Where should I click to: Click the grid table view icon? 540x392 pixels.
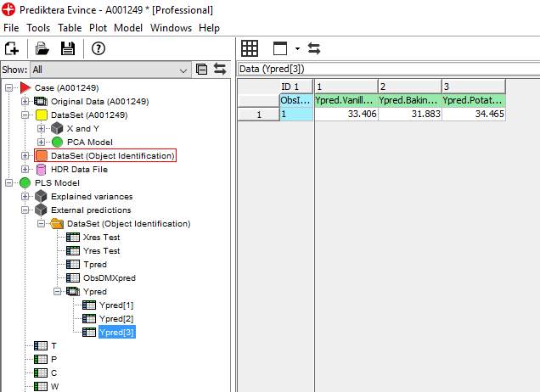pos(250,48)
